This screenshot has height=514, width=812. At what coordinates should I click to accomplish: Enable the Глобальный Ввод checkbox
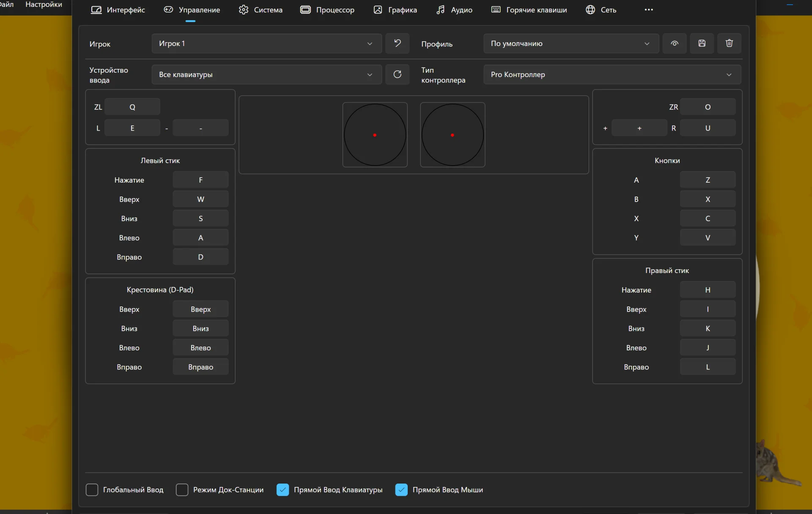tap(92, 489)
